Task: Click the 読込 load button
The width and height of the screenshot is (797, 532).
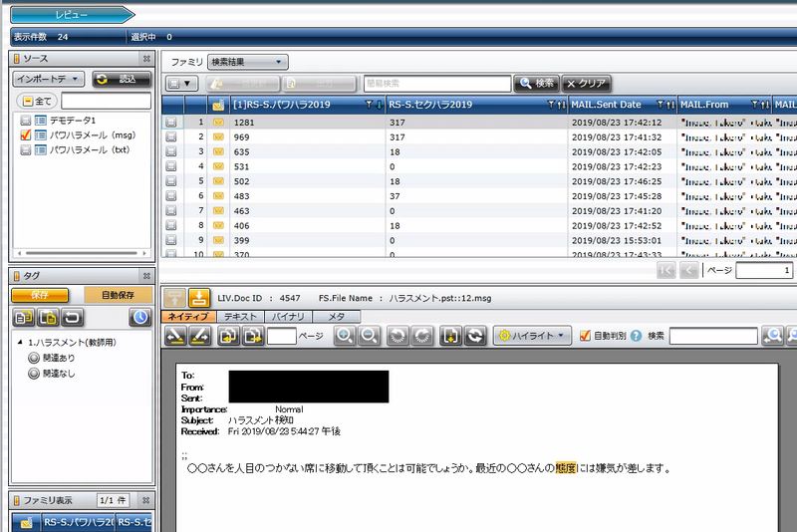Action: click(122, 79)
